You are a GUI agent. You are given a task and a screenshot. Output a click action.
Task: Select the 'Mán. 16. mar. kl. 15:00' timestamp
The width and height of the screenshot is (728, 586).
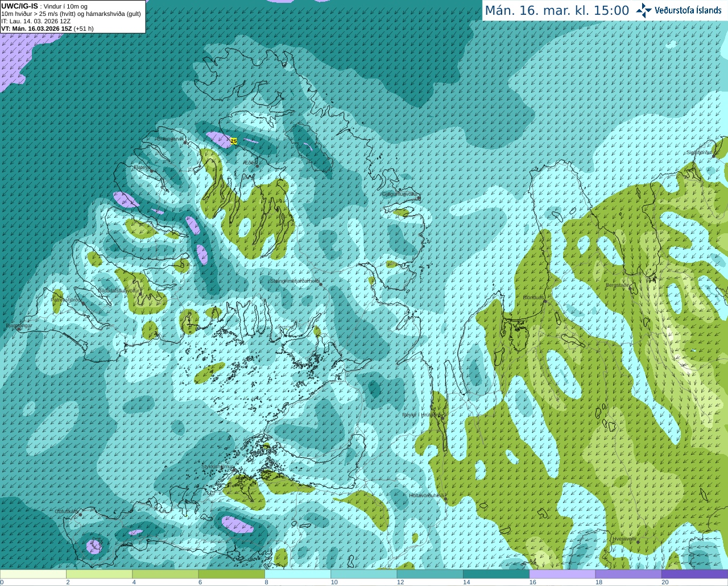click(557, 11)
